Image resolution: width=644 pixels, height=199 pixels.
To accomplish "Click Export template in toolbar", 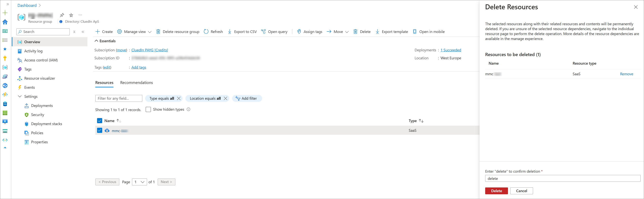I will coord(392,32).
